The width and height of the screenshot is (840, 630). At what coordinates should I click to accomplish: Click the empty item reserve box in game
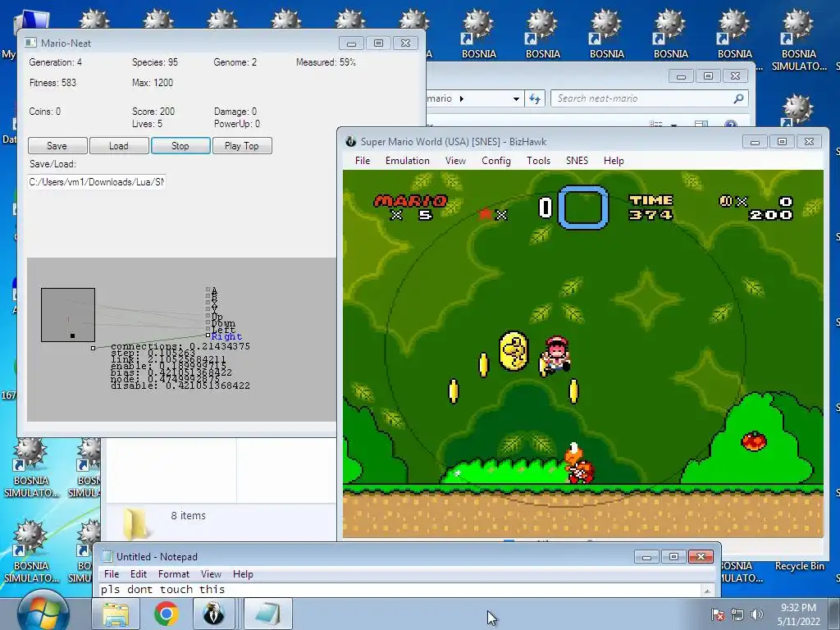(x=583, y=208)
